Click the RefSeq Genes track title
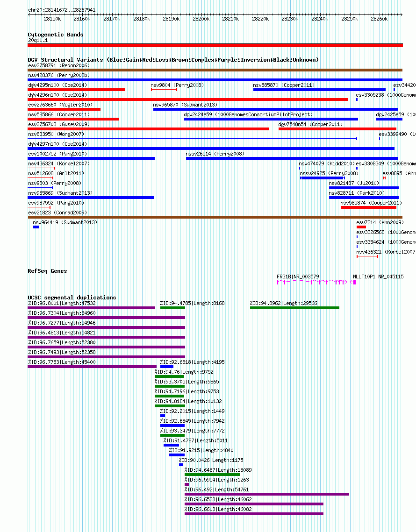This screenshot has width=416, height=532. point(47,271)
